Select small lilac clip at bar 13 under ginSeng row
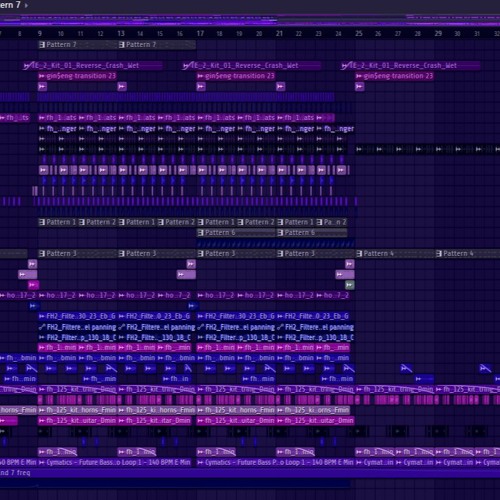 [122, 87]
